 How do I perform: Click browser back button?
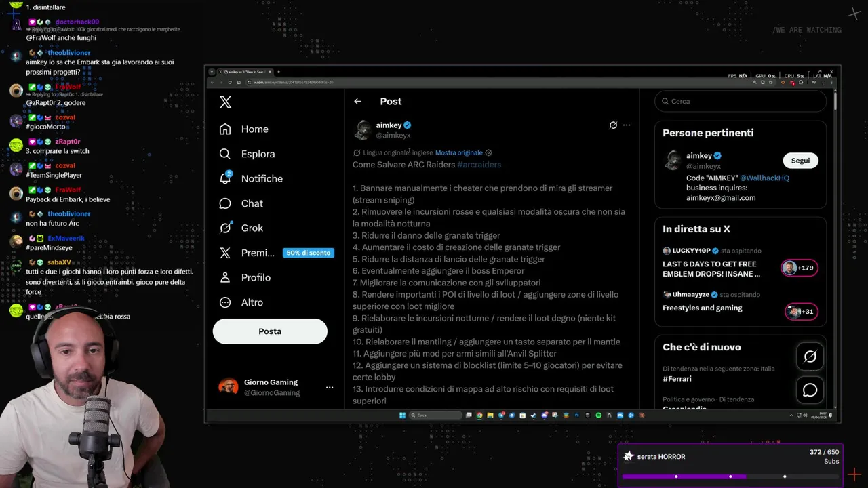click(x=212, y=82)
